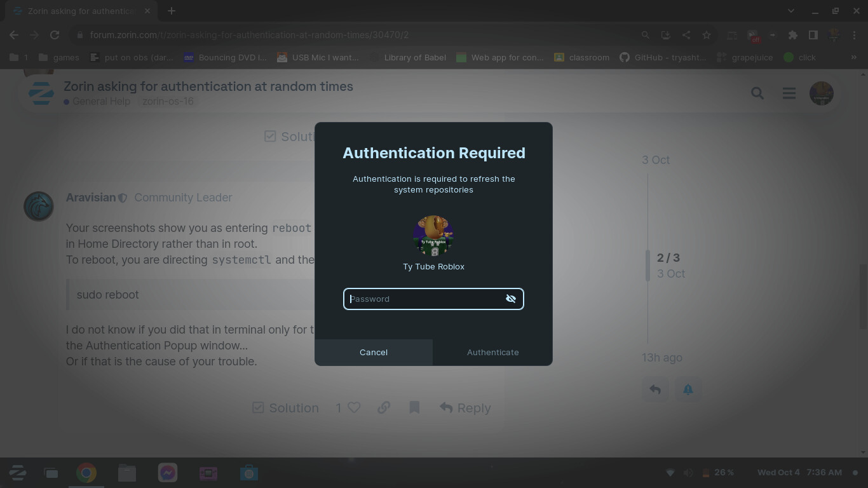Open the media router extension icon
868x488 pixels.
click(x=732, y=35)
